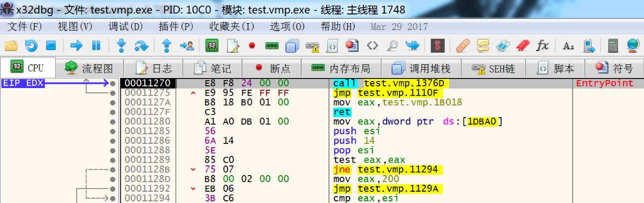Image resolution: width=644 pixels, height=203 pixels.
Task: Open a file with the folder icon
Action: (x=11, y=46)
